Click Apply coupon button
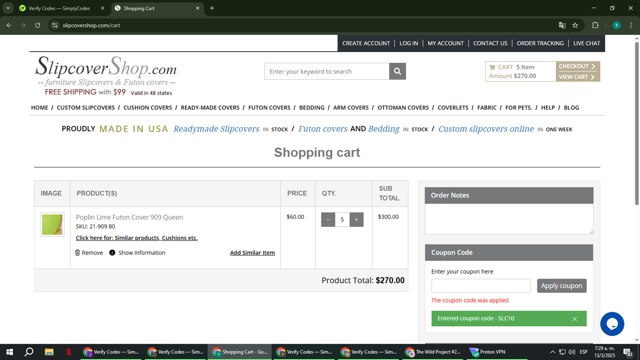 [562, 286]
